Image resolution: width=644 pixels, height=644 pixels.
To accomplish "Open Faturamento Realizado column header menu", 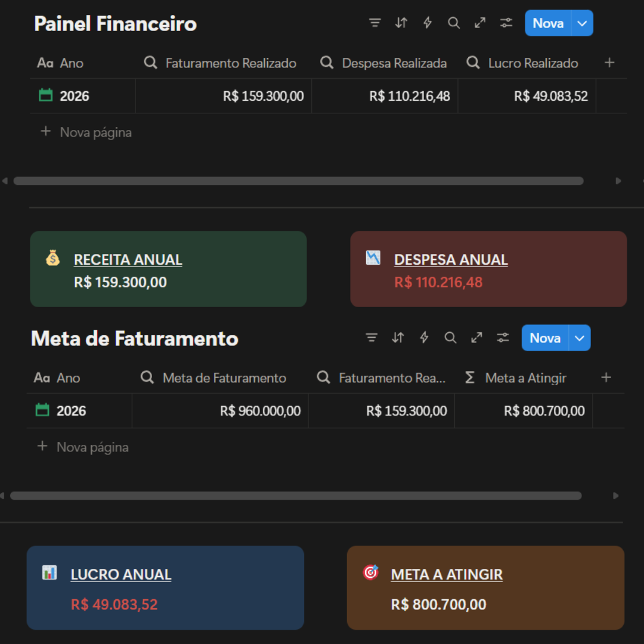I will coord(230,63).
